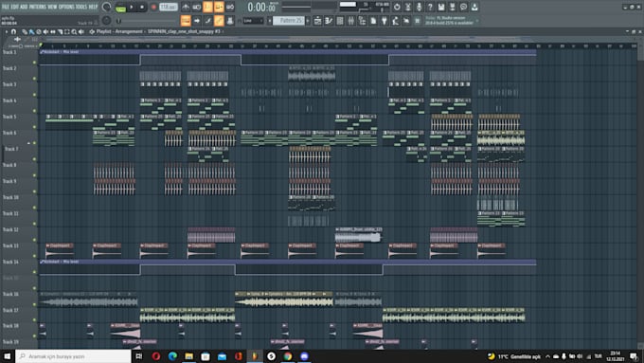Toggle the auto-scroll link icon
The width and height of the screenshot is (644, 363).
[x=207, y=21]
